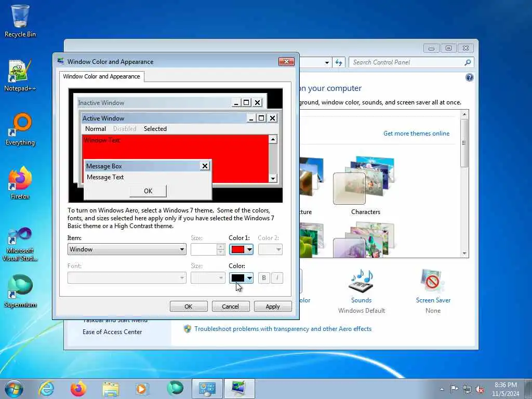Expand the Control Panel address bar dropdown
The height and width of the screenshot is (399, 532).
[x=327, y=62]
